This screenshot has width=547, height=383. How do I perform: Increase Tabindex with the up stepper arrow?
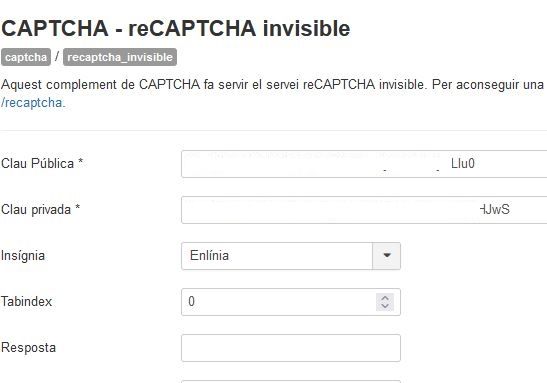385,298
